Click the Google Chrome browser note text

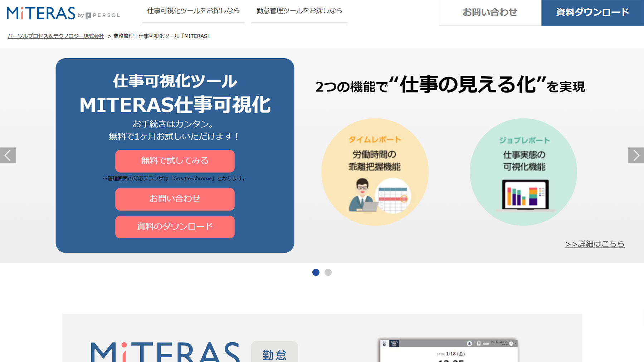click(x=175, y=178)
